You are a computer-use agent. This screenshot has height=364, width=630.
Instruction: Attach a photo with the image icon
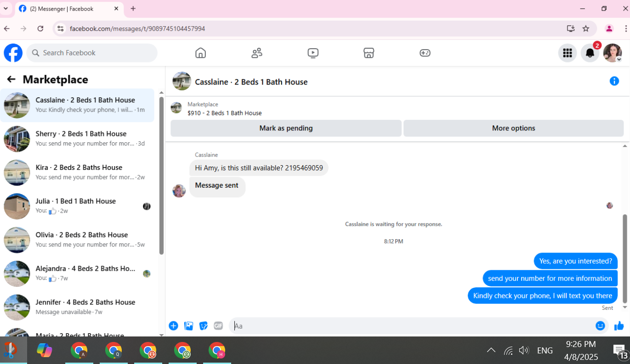tap(188, 326)
